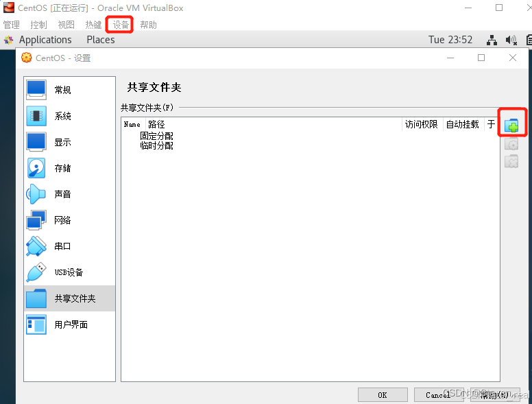
Task: Maximize the CentOS - 设置 dialog
Action: pyautogui.click(x=481, y=58)
